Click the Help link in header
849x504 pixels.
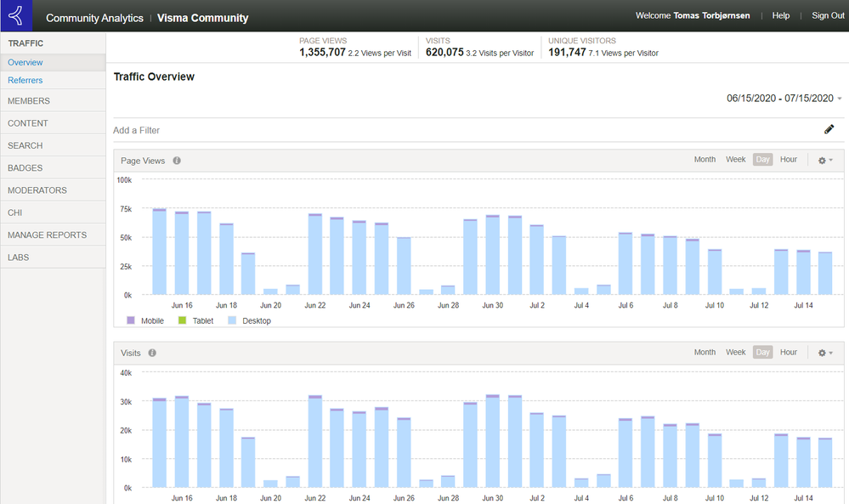click(x=780, y=15)
